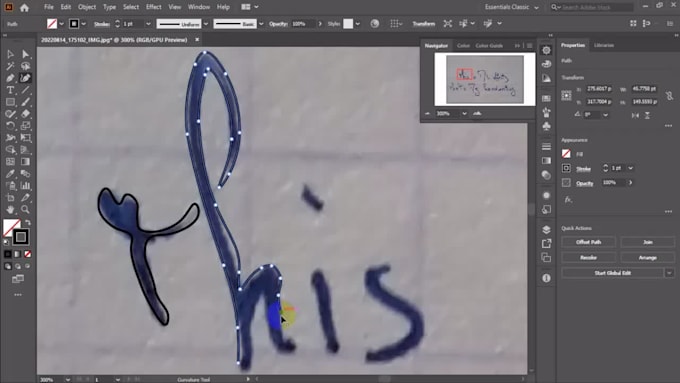Screen dimensions: 680x383
Task: Open Start Global Edit options dropdown
Action: 670,273
